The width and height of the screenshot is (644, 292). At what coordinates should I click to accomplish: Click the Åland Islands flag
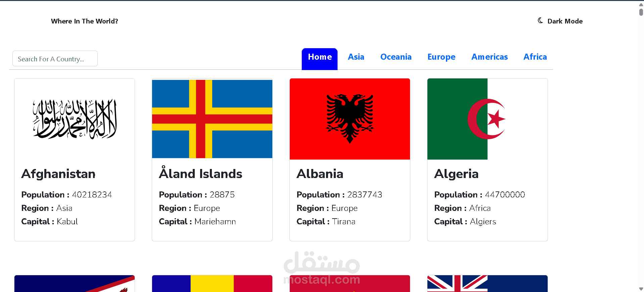coord(212,119)
